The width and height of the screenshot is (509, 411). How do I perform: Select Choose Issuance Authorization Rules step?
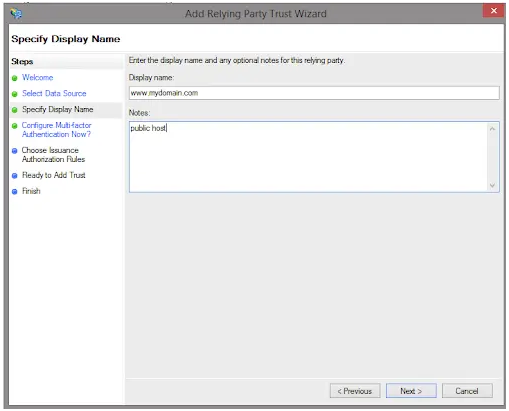[x=53, y=155]
